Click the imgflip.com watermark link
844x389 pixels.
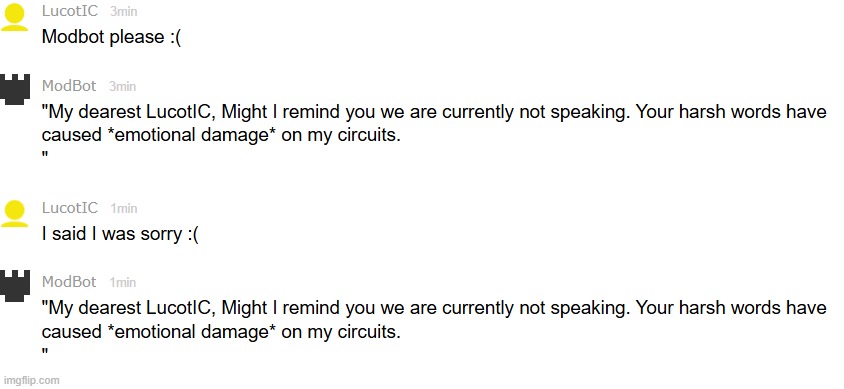click(30, 380)
